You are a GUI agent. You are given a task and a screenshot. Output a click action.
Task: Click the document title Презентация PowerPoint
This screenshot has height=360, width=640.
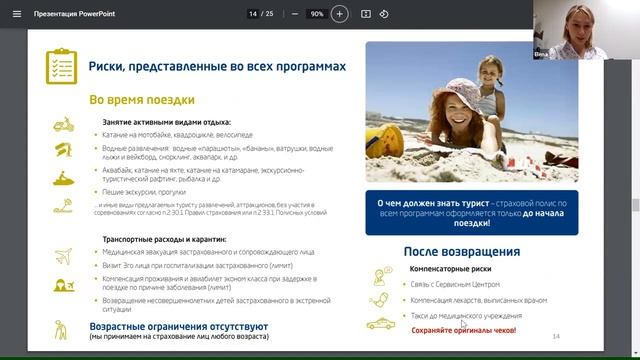(74, 14)
